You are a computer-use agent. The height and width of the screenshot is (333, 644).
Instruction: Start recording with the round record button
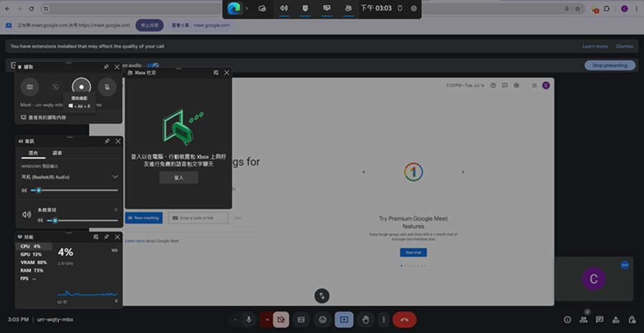[x=82, y=87]
